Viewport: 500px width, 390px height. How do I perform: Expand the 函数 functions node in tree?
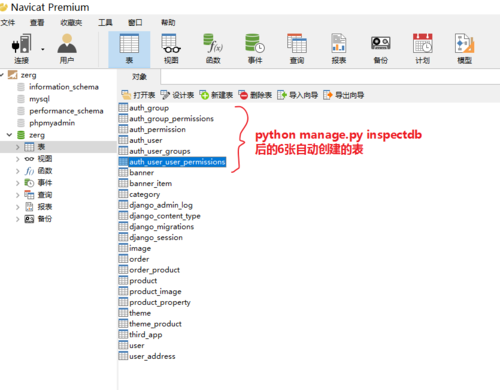pyautogui.click(x=18, y=171)
